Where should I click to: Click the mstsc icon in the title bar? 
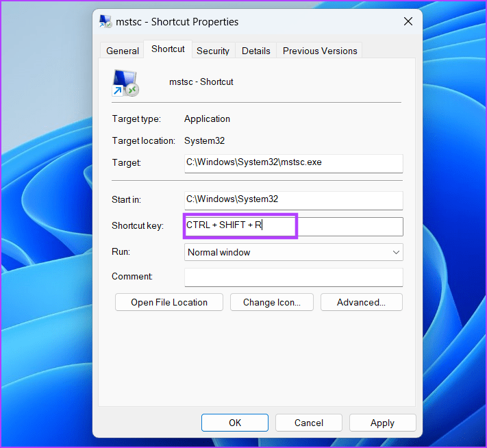(x=105, y=21)
